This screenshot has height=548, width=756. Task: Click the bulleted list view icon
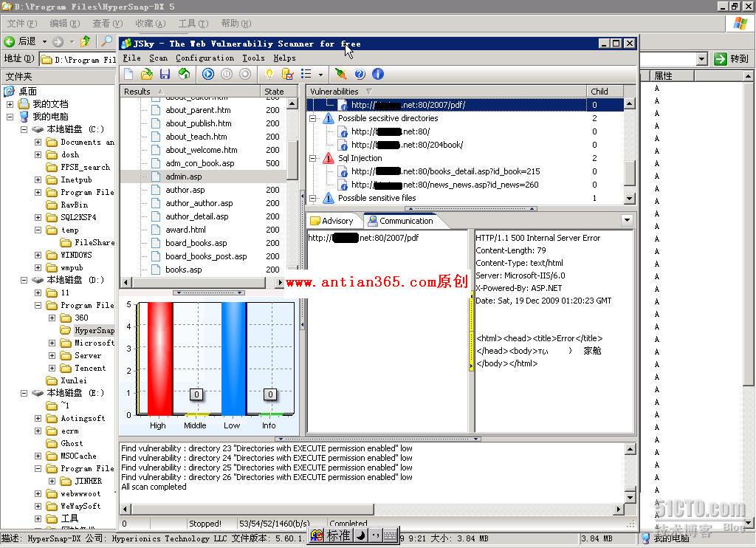(x=306, y=74)
